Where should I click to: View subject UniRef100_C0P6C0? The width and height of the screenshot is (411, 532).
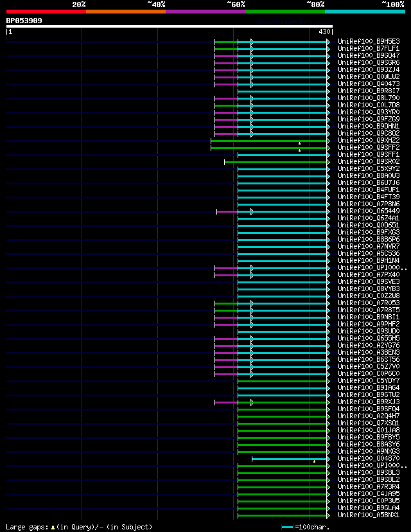(x=369, y=373)
